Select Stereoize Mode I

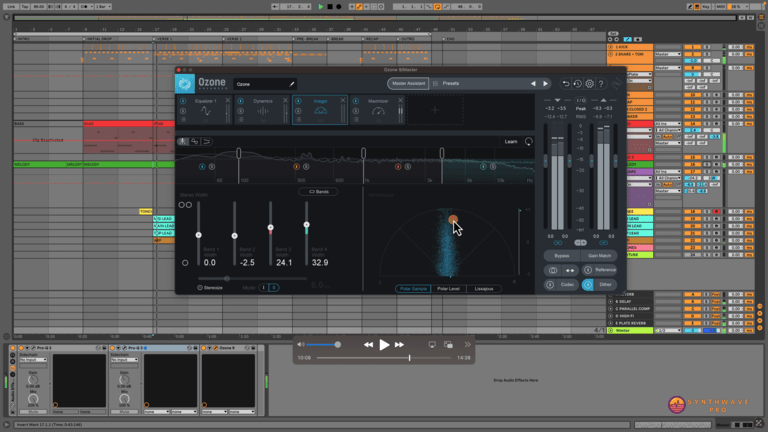[x=264, y=288]
